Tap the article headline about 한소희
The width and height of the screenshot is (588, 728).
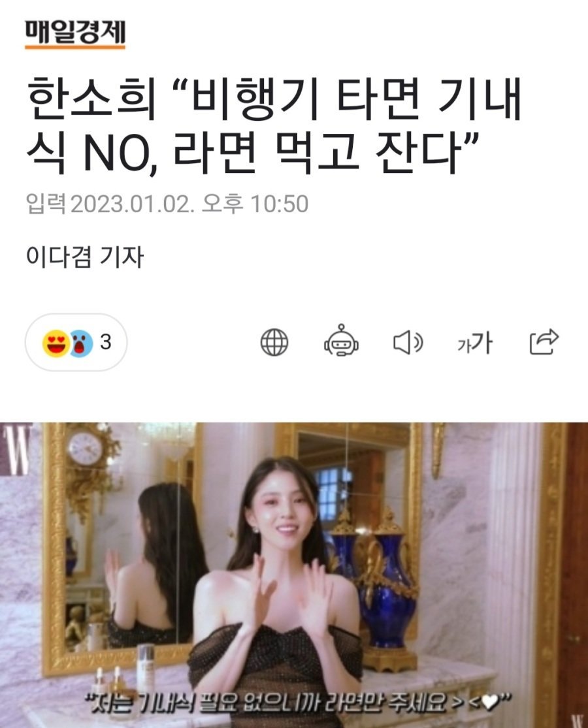pos(274,126)
